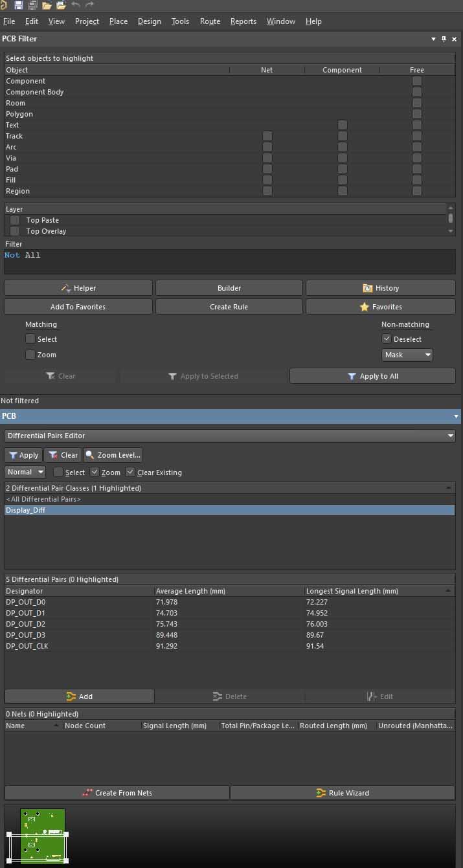
Task: Click the Open folder icon
Action: (x=47, y=5)
